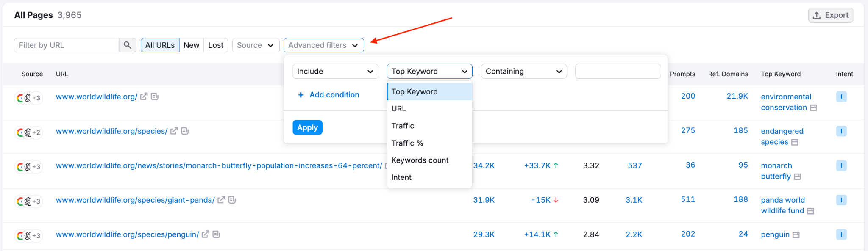The height and width of the screenshot is (251, 868).
Task: Click the Apply filter button
Action: pos(307,127)
